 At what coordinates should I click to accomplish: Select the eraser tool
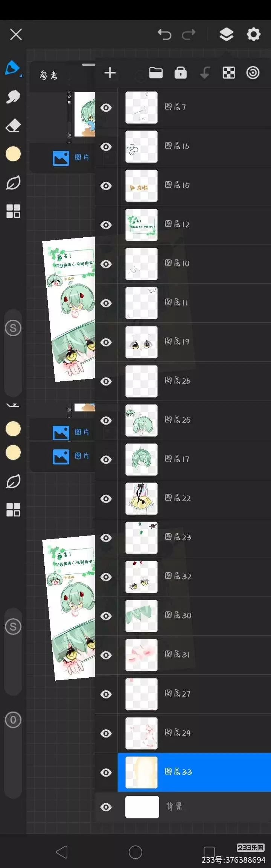tap(13, 126)
